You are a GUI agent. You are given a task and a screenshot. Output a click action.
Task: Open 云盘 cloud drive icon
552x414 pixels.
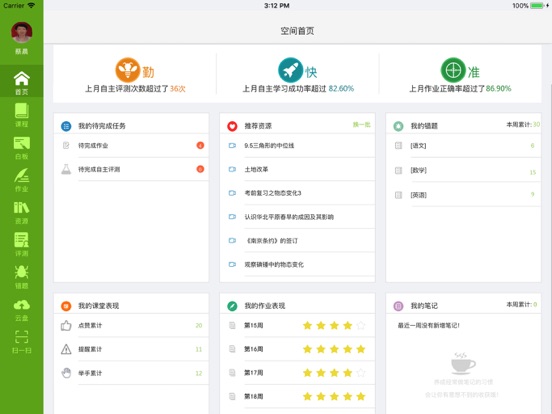(21, 310)
